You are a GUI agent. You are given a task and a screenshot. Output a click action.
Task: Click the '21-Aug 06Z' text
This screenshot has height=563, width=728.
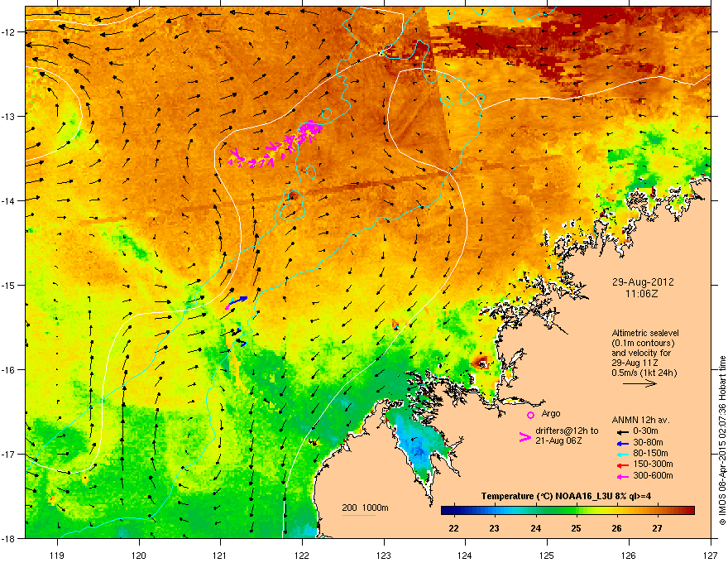tap(558, 440)
